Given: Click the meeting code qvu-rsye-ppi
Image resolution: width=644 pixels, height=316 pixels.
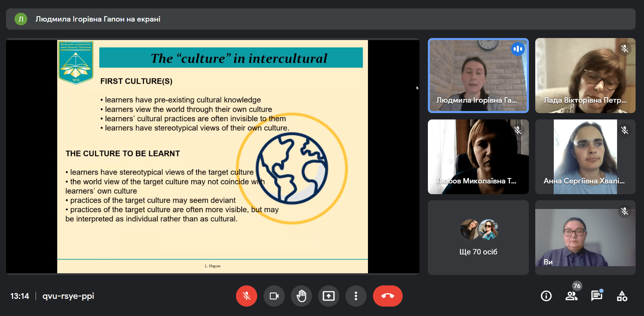Looking at the screenshot, I should tap(68, 296).
